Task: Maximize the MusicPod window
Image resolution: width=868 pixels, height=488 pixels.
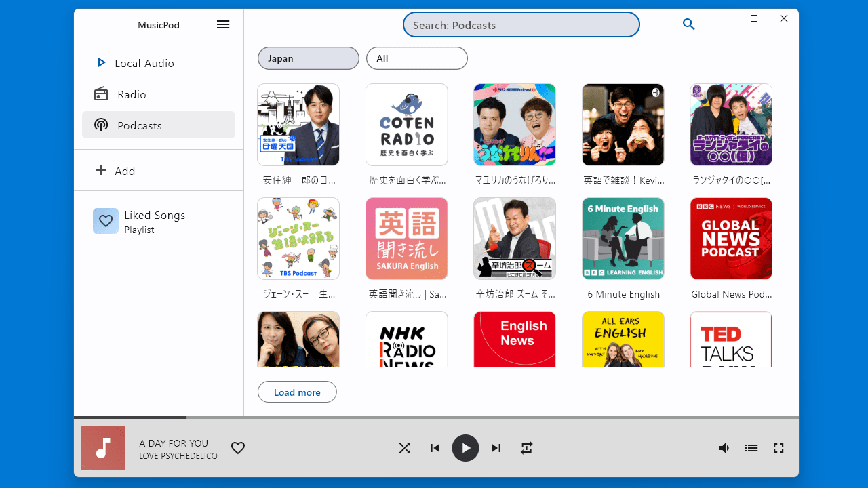Action: 754,18
